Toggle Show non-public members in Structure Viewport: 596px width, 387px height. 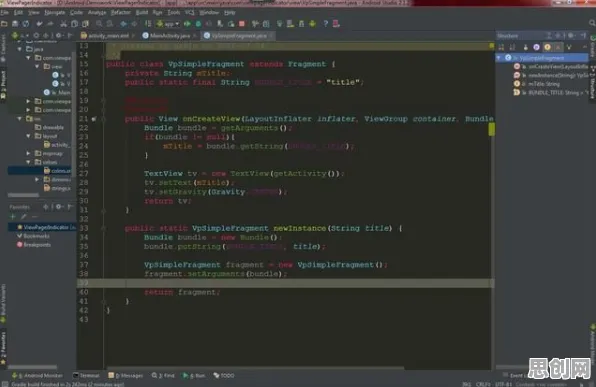[x=558, y=47]
